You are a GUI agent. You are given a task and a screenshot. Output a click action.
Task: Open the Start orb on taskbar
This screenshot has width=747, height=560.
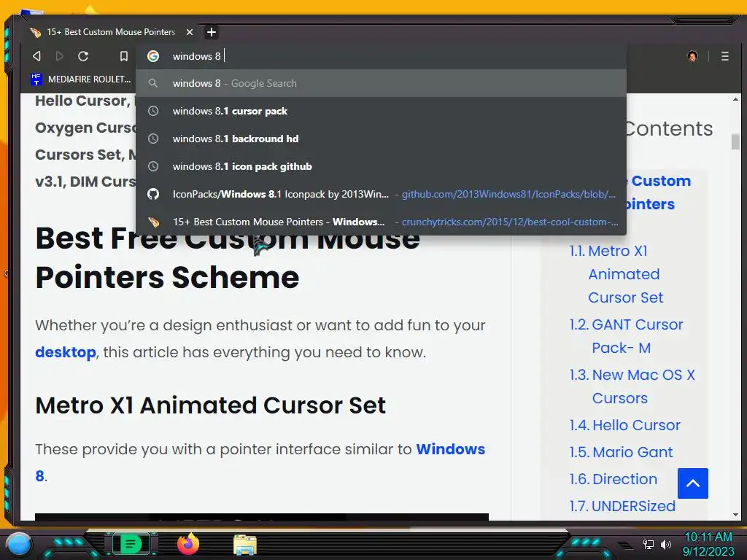(x=19, y=544)
